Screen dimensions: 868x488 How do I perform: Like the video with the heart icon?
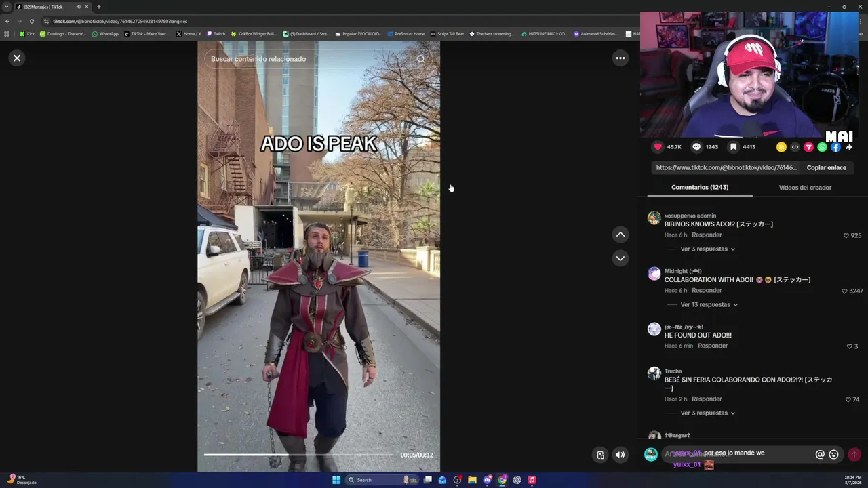point(658,147)
